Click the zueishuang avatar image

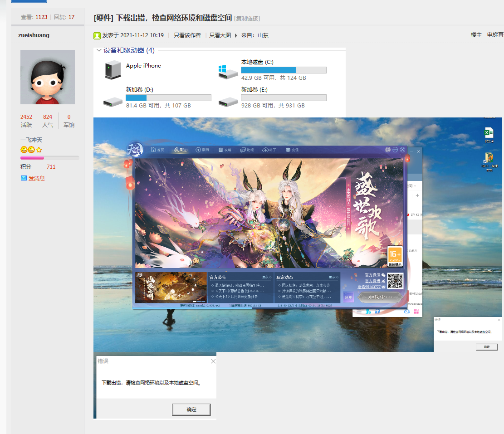pyautogui.click(x=48, y=77)
